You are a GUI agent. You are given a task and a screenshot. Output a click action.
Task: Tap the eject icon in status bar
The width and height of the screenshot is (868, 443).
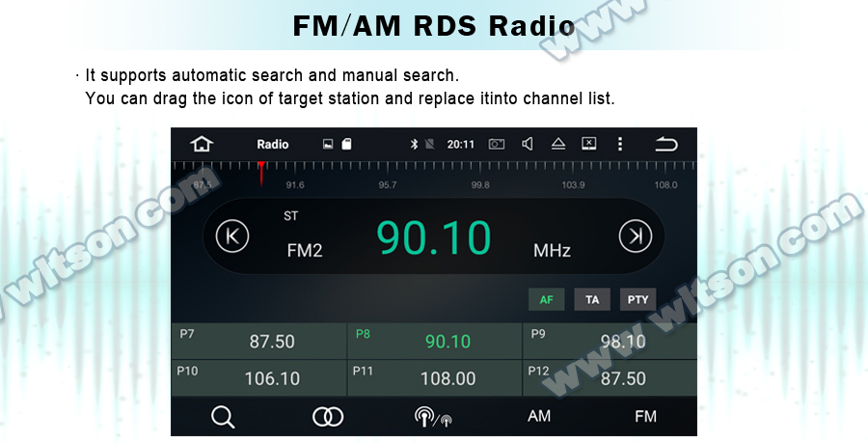[x=558, y=144]
